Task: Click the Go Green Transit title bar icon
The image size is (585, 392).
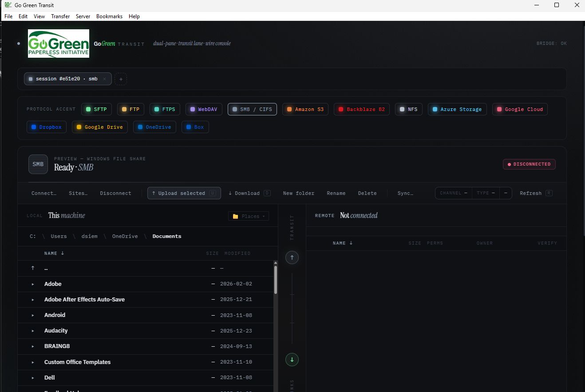Action: click(x=8, y=5)
